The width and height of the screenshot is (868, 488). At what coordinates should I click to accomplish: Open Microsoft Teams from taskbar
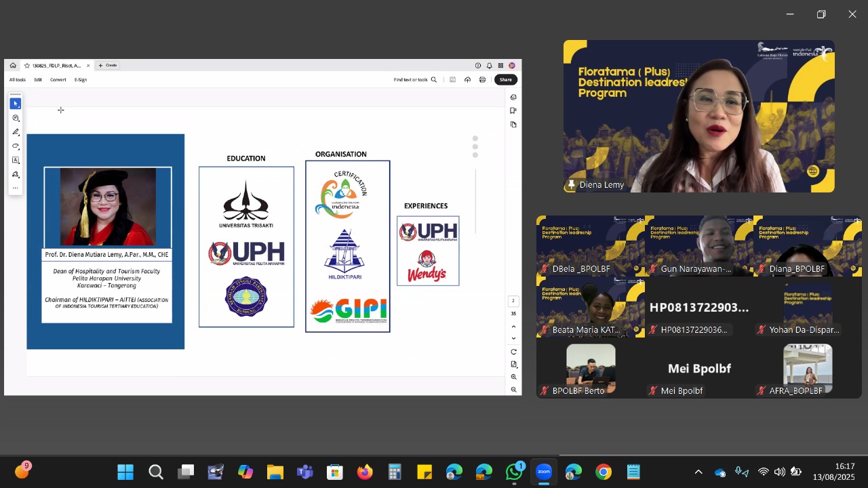click(x=305, y=472)
